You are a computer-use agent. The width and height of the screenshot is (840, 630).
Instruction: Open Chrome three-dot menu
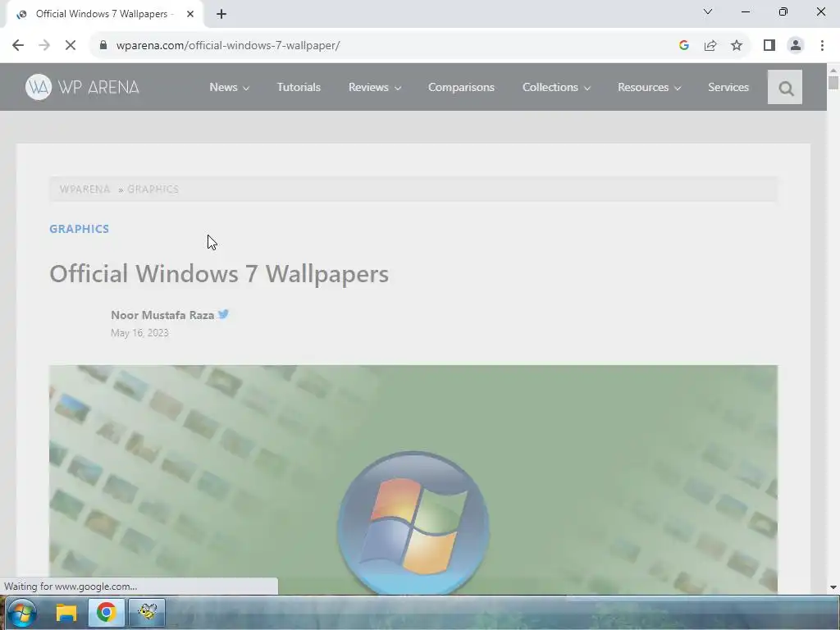tap(822, 46)
